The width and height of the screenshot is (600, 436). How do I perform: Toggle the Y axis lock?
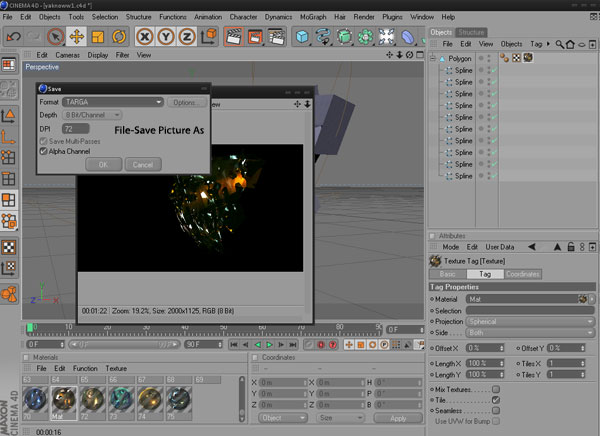click(166, 37)
